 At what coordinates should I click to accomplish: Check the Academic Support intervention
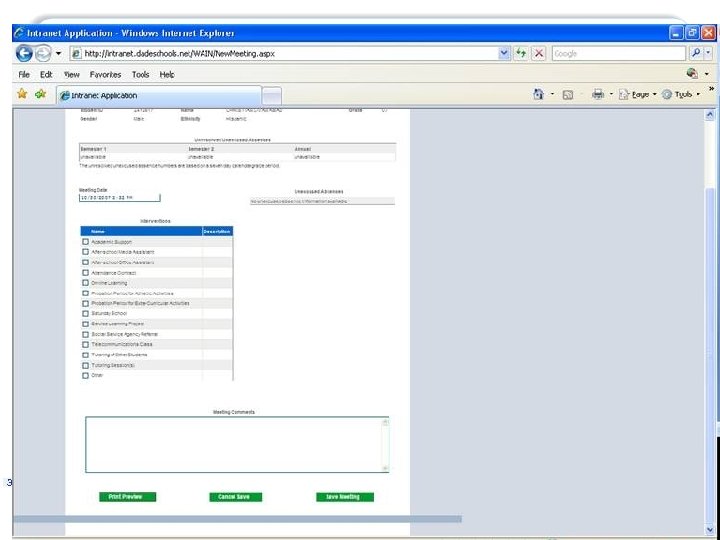click(85, 242)
